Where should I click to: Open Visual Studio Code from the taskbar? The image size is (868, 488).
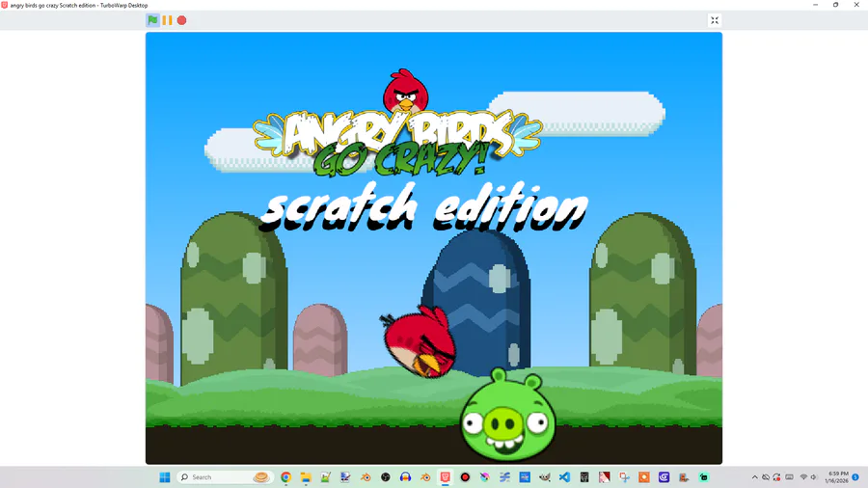click(x=564, y=477)
